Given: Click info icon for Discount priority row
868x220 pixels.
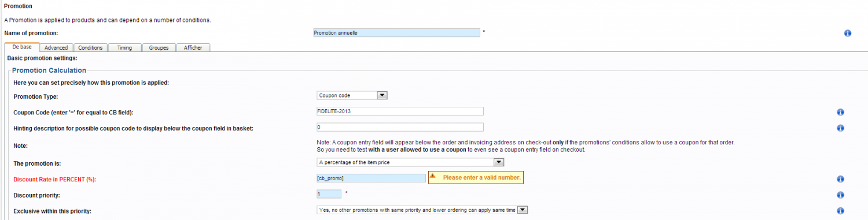Looking at the screenshot, I should pyautogui.click(x=840, y=195).
